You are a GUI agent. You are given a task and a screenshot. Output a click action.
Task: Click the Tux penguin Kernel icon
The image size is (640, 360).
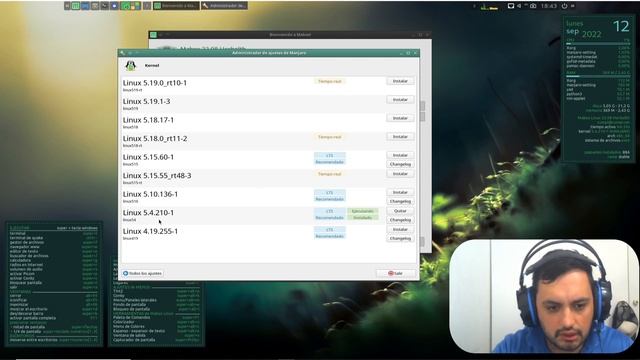[x=131, y=65]
